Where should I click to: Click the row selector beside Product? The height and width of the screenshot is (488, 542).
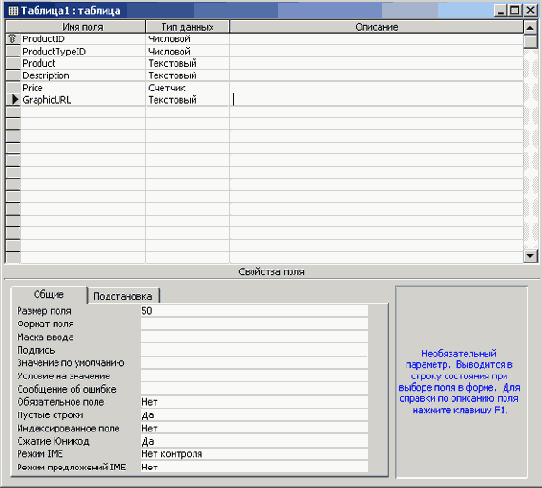point(13,63)
